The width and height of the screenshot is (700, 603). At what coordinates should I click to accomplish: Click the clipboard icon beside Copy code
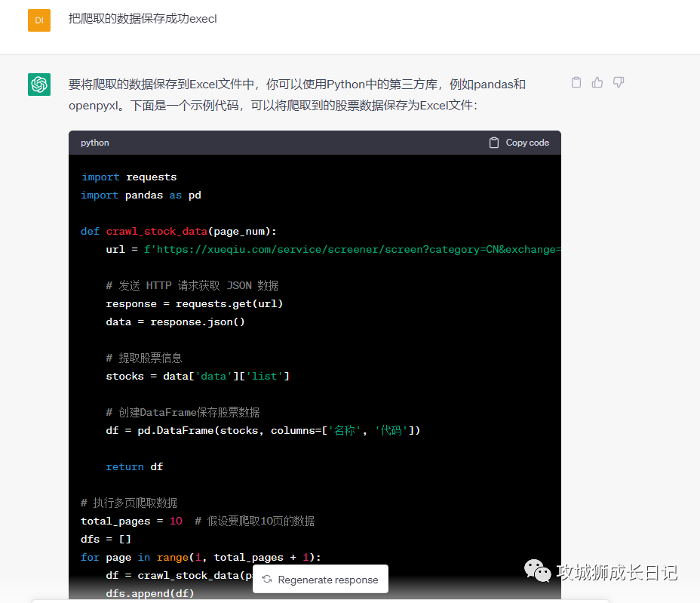(x=494, y=143)
